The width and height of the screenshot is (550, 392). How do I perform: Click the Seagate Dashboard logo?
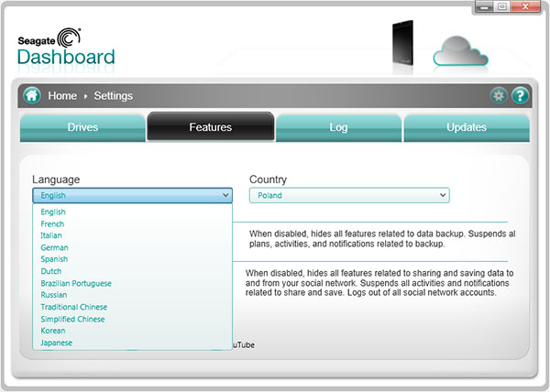point(66,48)
